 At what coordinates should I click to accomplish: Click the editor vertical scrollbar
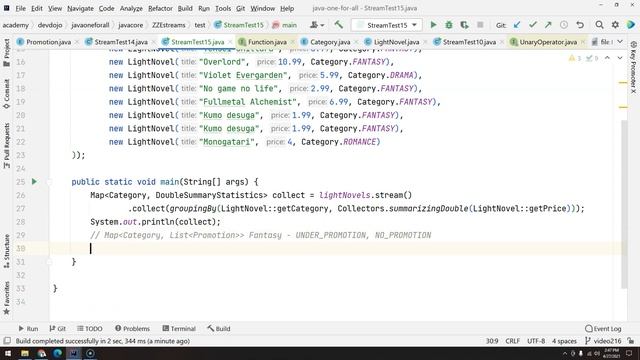pyautogui.click(x=624, y=204)
